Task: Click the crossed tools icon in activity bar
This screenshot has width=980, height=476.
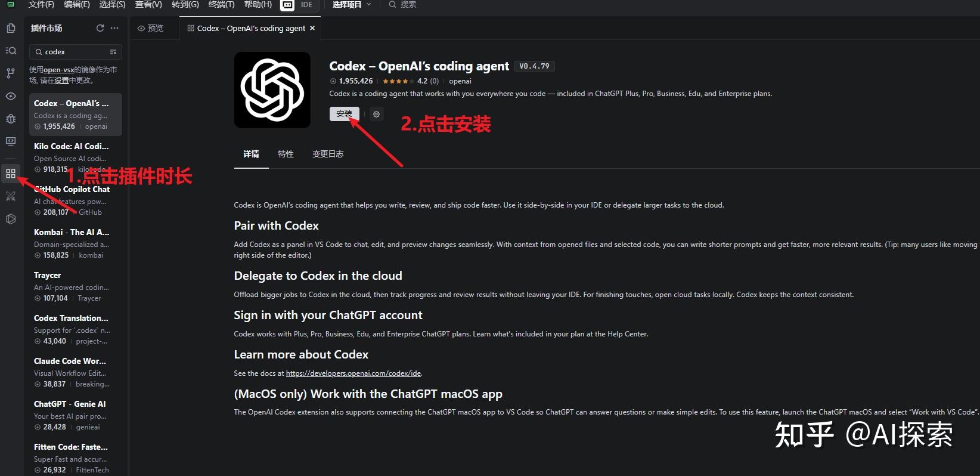Action: [x=11, y=196]
